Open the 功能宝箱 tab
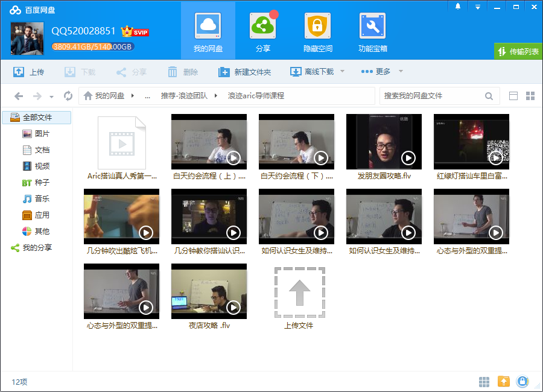 coord(373,32)
